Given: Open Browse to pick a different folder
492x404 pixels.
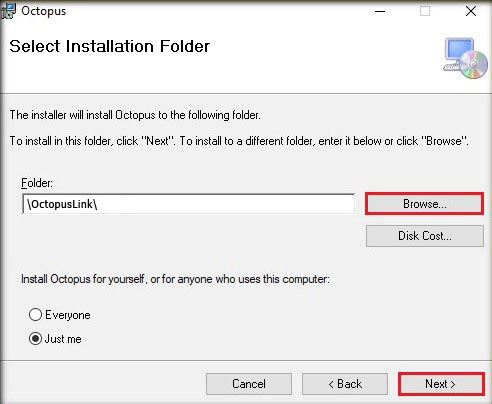Looking at the screenshot, I should [424, 204].
